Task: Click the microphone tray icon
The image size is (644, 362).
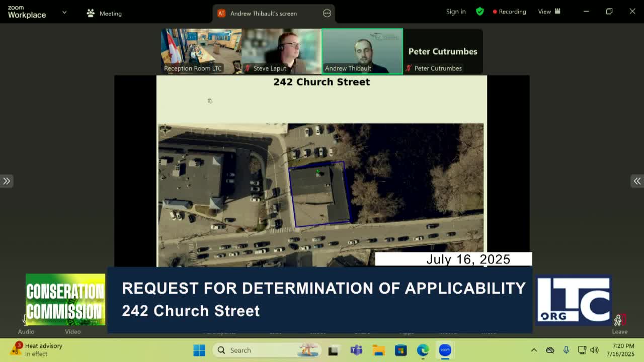Action: click(566, 350)
